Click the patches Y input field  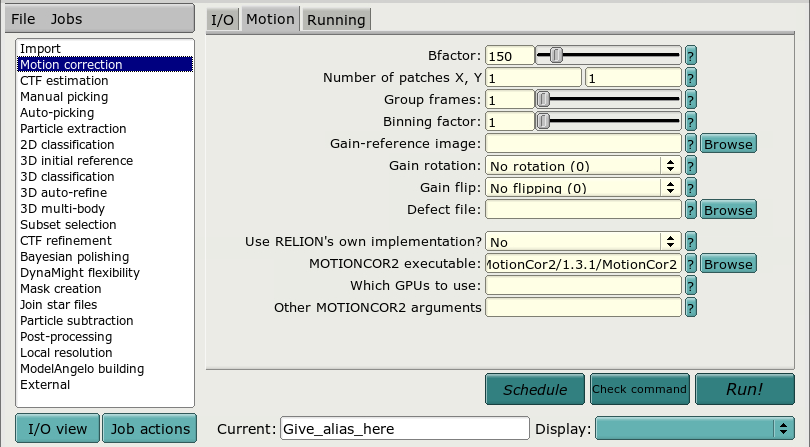click(x=633, y=78)
